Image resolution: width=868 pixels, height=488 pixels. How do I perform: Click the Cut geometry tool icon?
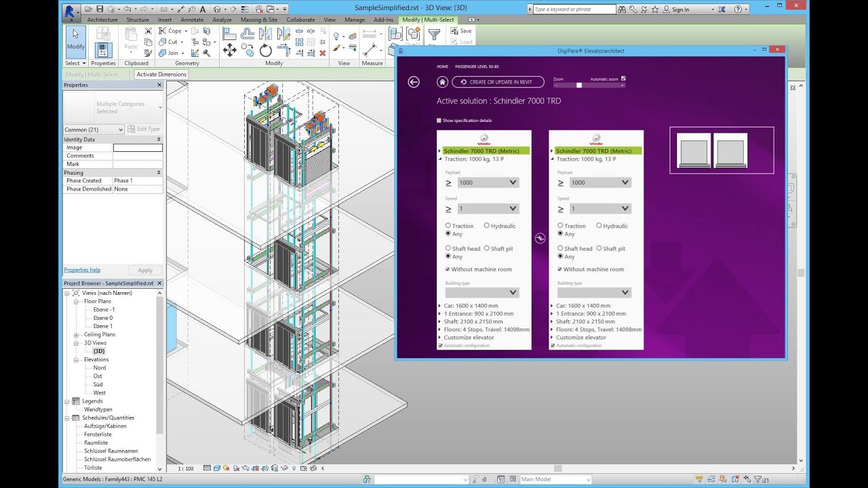163,42
